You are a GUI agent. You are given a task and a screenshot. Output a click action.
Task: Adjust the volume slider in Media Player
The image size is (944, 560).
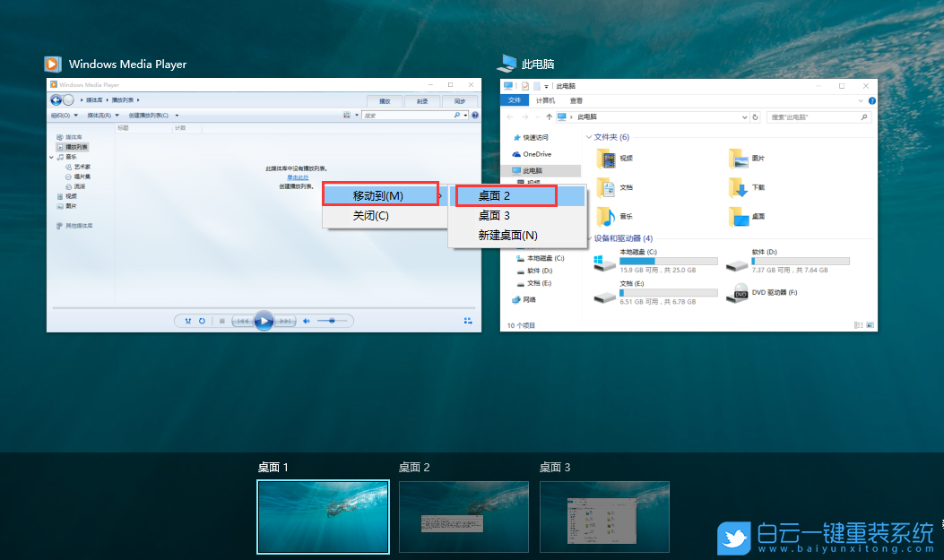pyautogui.click(x=333, y=321)
